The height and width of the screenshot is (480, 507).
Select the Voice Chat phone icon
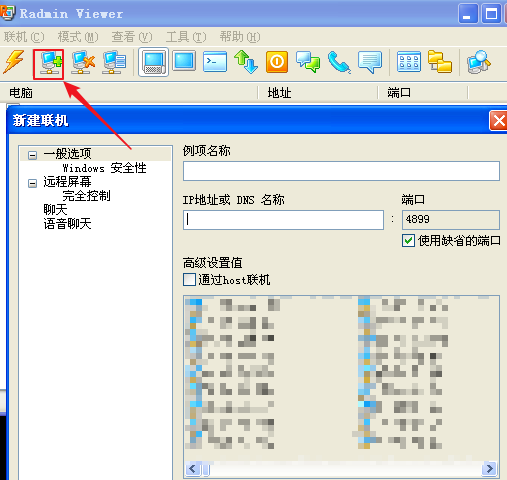click(339, 62)
